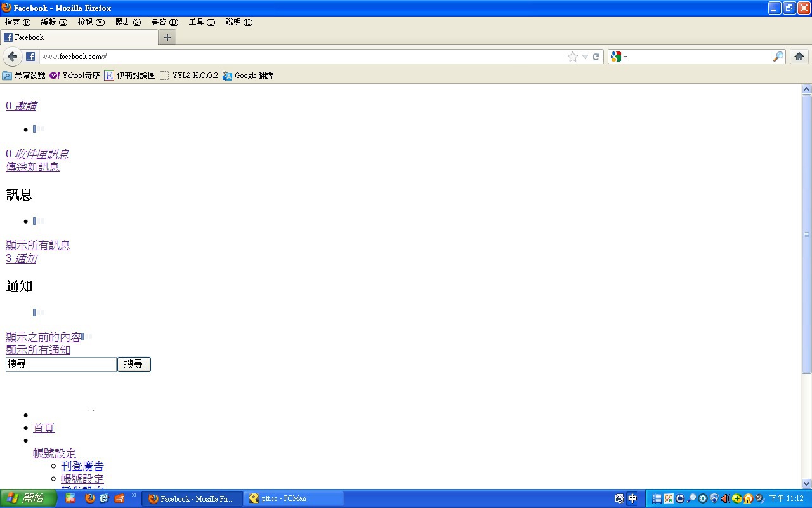Click the colorful first quick launch icon

[70, 498]
